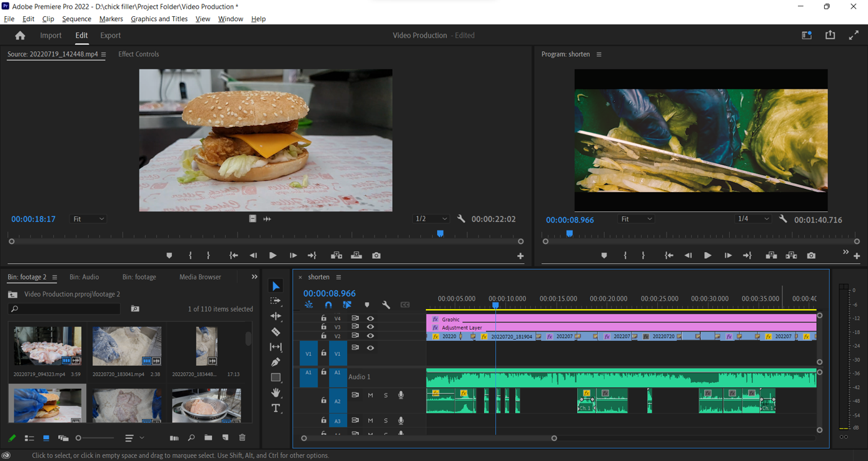Solo audio track A2
This screenshot has width=868, height=461.
(385, 395)
